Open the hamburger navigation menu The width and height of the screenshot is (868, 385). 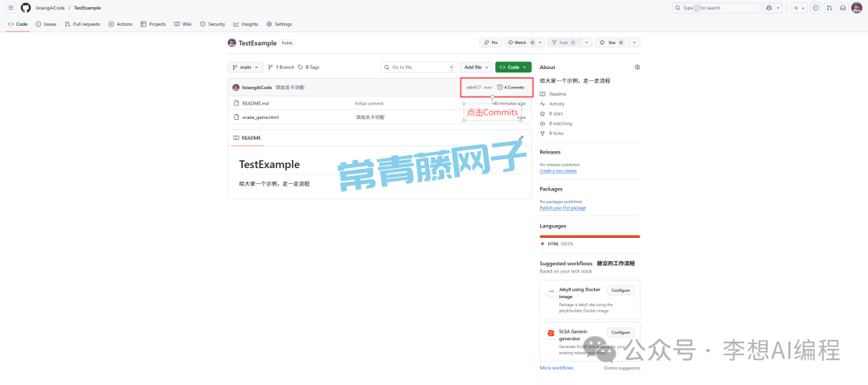click(10, 7)
